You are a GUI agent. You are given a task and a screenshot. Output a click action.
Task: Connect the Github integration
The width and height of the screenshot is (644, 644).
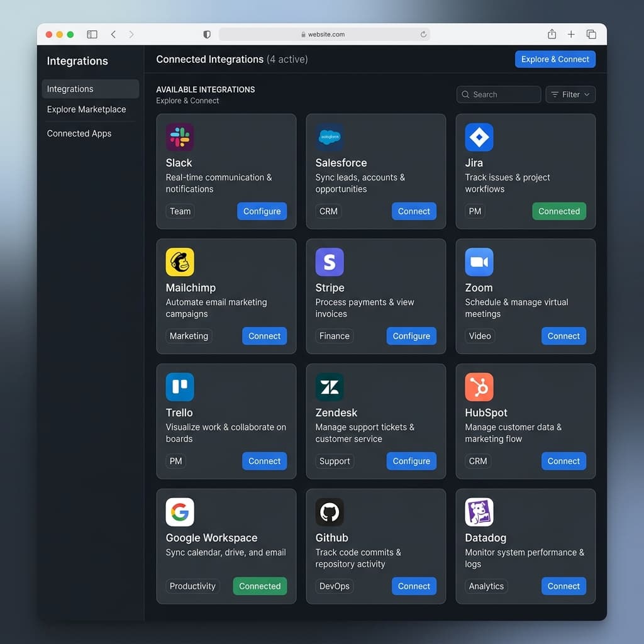pos(414,586)
